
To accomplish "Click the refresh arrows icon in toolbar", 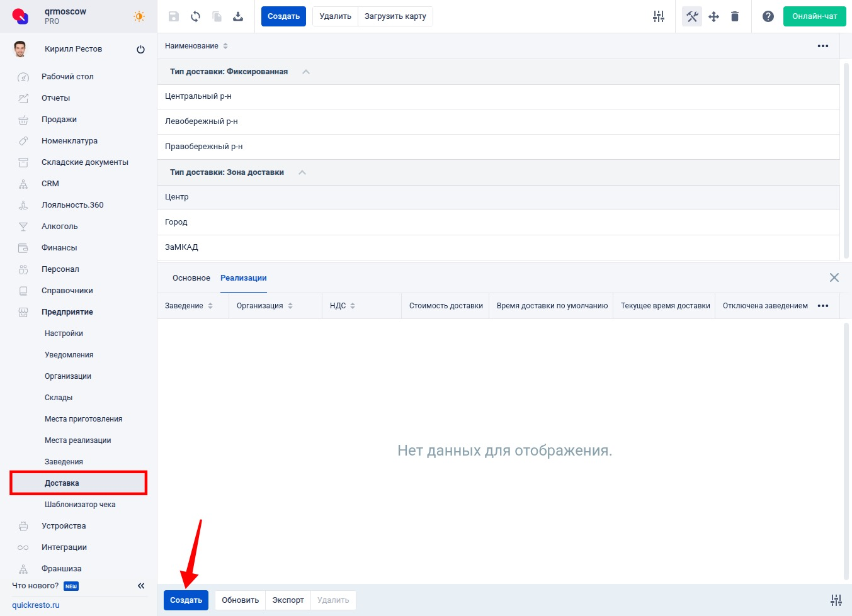I will point(195,16).
